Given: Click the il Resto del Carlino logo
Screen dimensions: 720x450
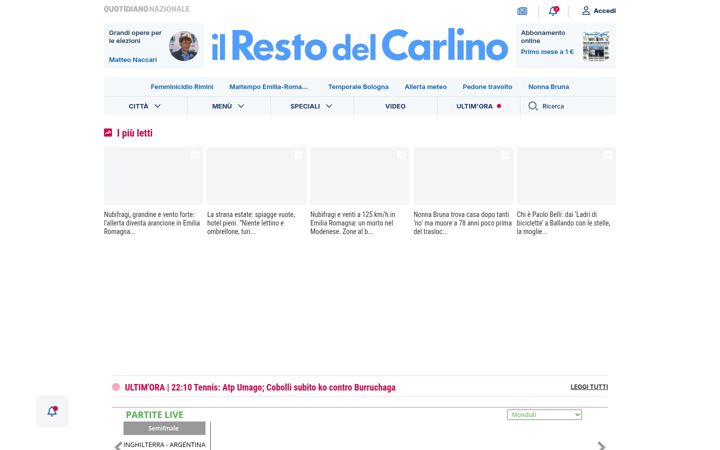Looking at the screenshot, I should [x=360, y=45].
